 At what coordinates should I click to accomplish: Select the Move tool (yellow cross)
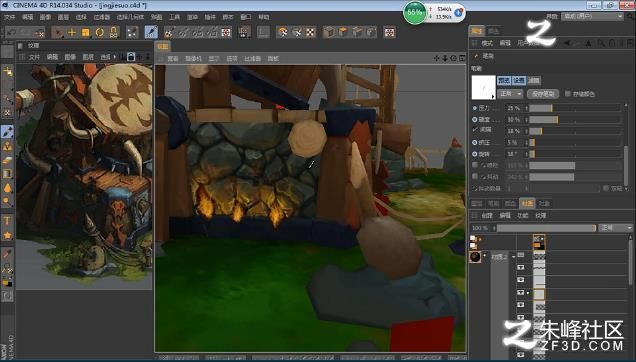(72, 32)
